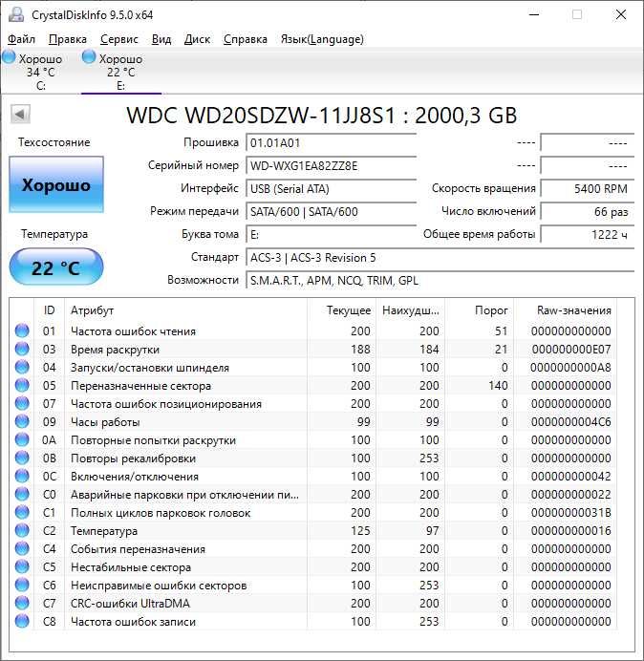Click status orb for C2 temperature row
644x661 pixels.
coord(22,530)
